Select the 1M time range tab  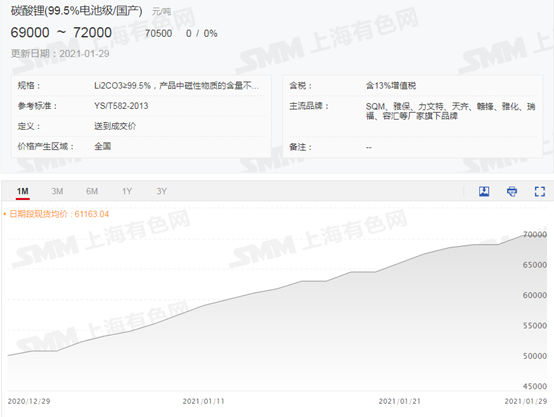[x=23, y=192]
